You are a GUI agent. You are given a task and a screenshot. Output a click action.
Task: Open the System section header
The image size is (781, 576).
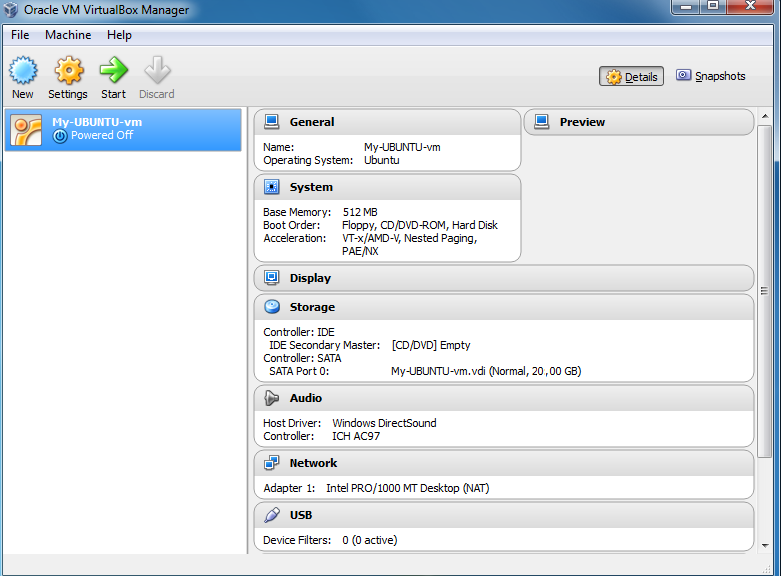[x=388, y=187]
